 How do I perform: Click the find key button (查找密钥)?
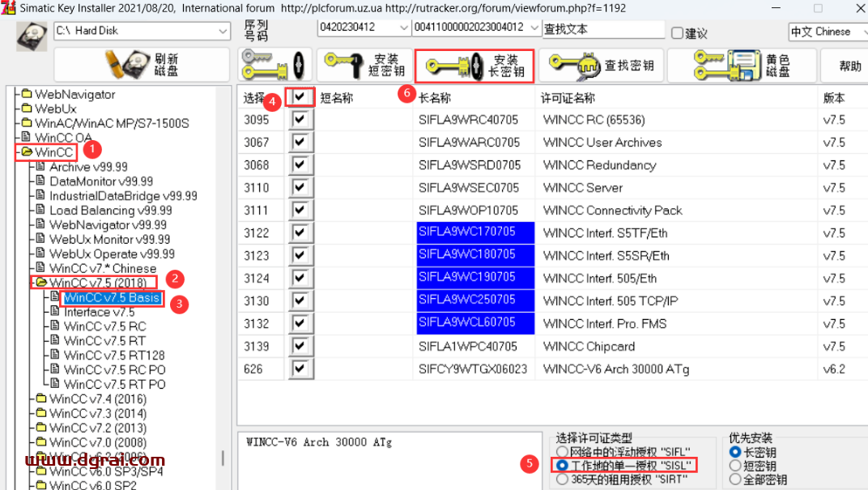(601, 65)
